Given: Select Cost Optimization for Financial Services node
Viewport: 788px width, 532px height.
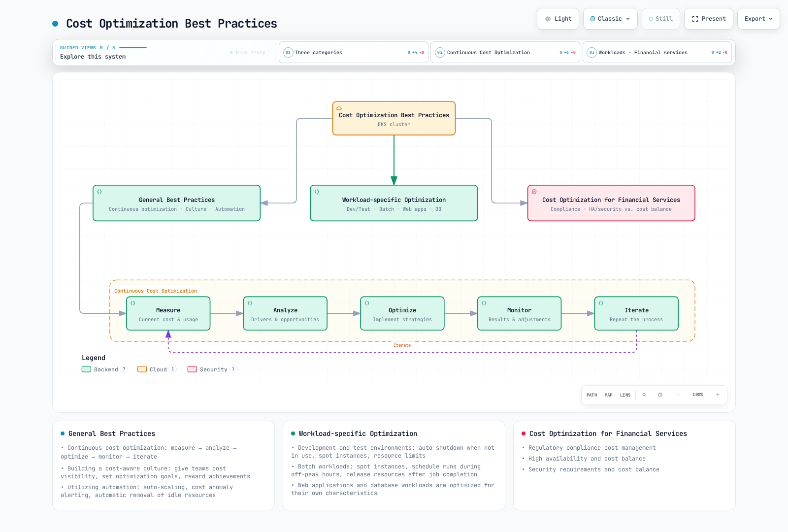Looking at the screenshot, I should (x=611, y=203).
